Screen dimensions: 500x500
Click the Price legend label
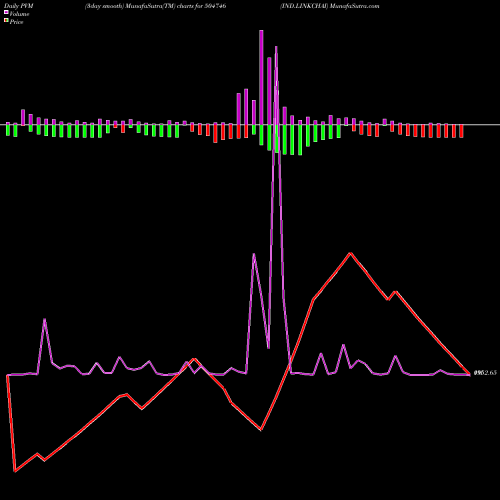click(16, 22)
